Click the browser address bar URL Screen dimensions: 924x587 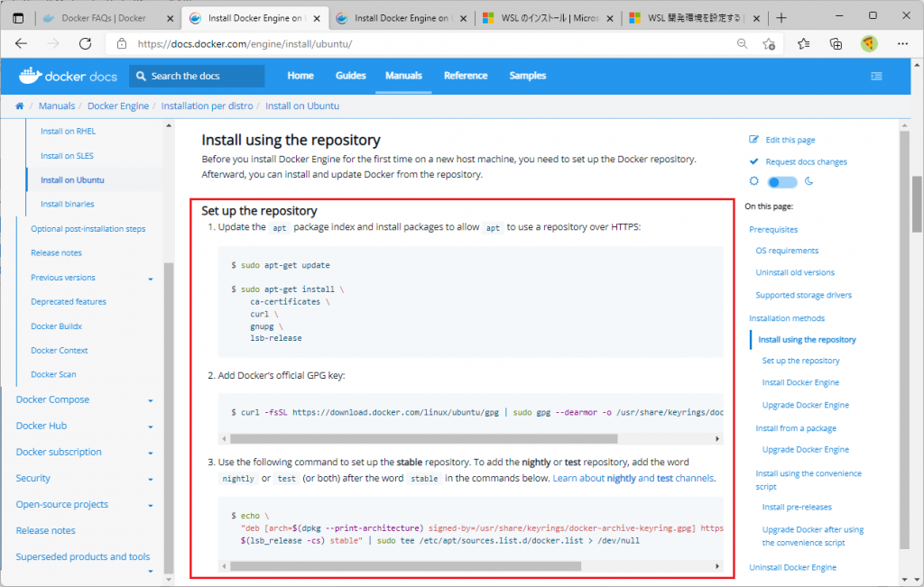245,43
